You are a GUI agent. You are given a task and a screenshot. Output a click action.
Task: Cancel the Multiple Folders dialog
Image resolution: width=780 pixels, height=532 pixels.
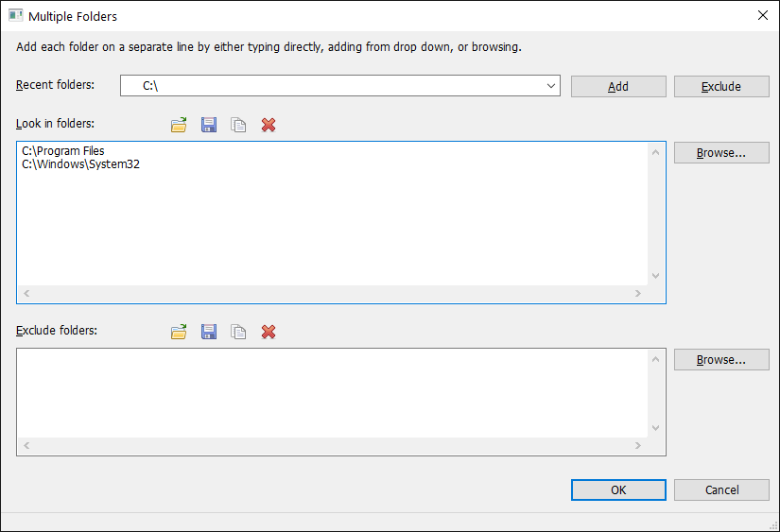point(721,489)
